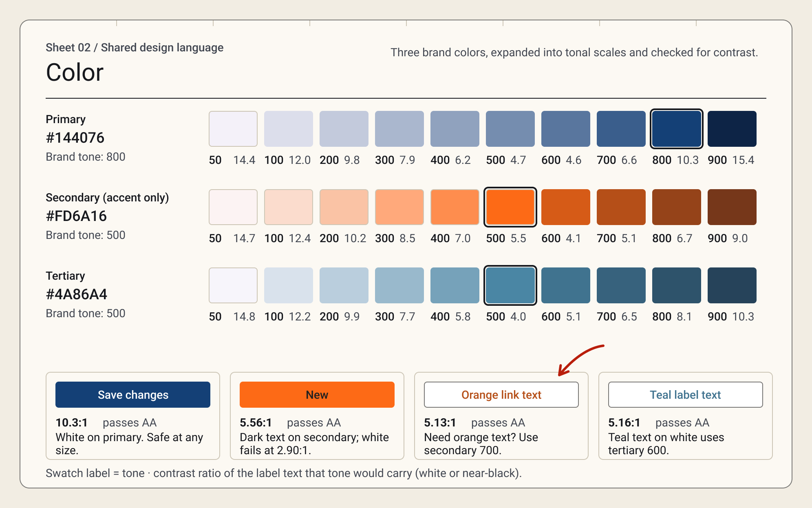Select Tertiary 700 swatch

(x=621, y=285)
